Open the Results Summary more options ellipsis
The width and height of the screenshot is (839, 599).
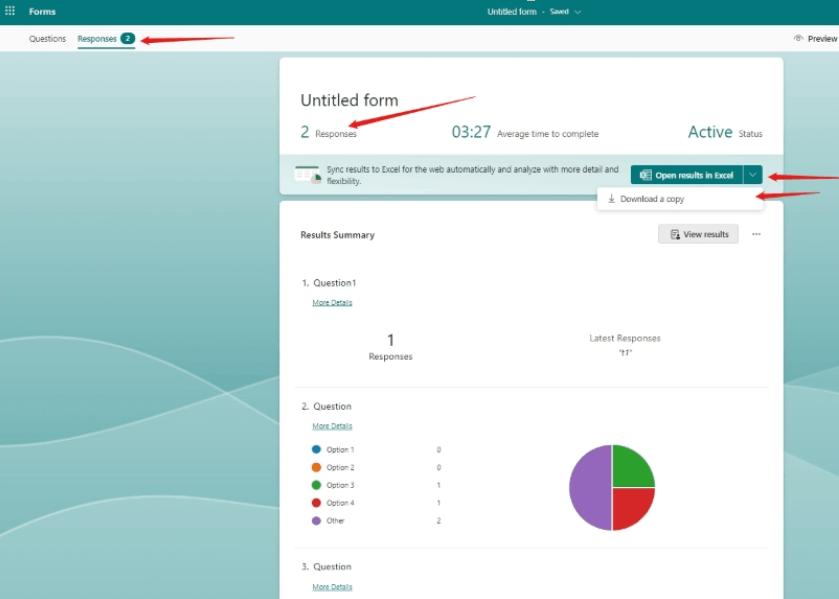coord(756,234)
